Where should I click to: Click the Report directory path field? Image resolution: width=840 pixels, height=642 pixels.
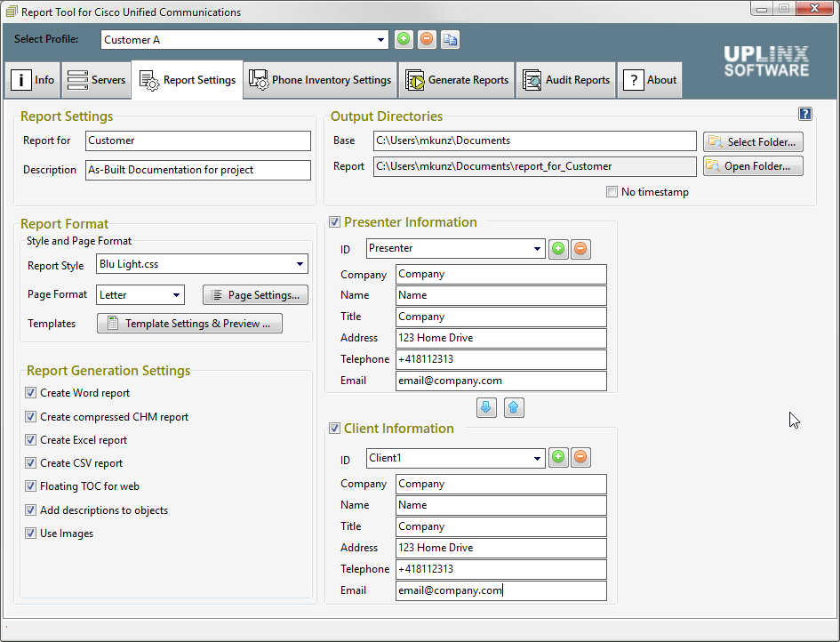(x=534, y=166)
